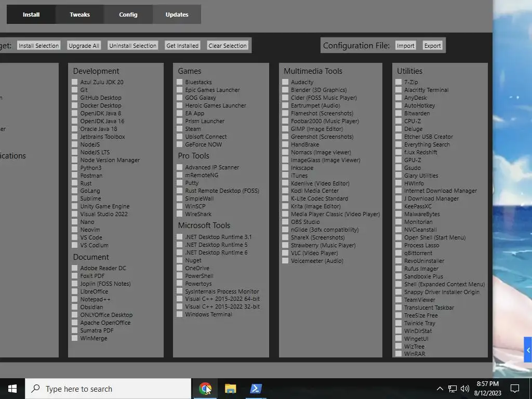Tick the Obsidian checkbox
This screenshot has height=399, width=532.
[75, 307]
